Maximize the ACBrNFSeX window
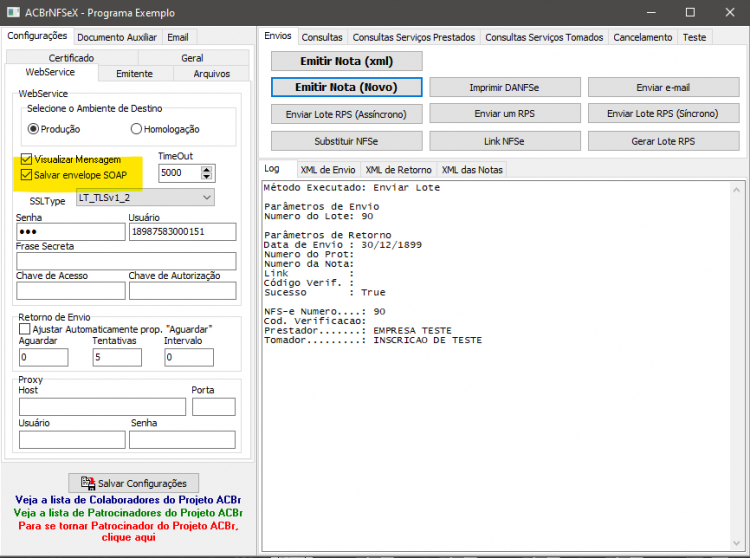The width and height of the screenshot is (750, 558). coord(690,12)
